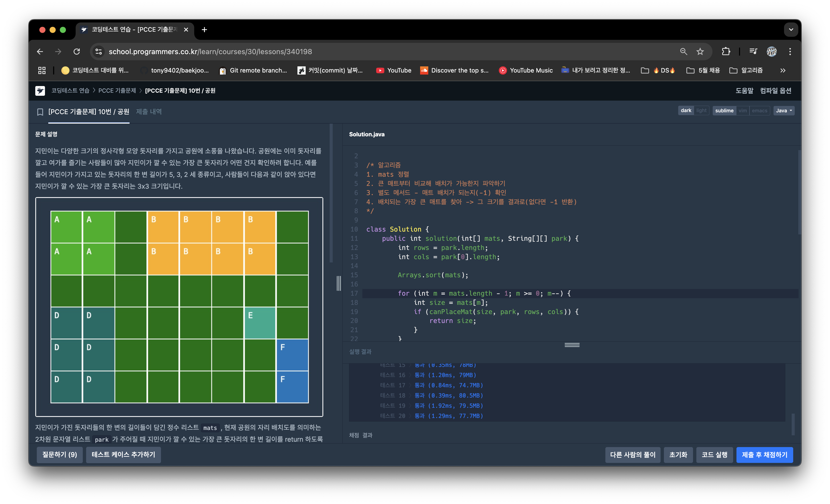The width and height of the screenshot is (830, 504).
Task: Open site information icon in address bar
Action: point(99,52)
